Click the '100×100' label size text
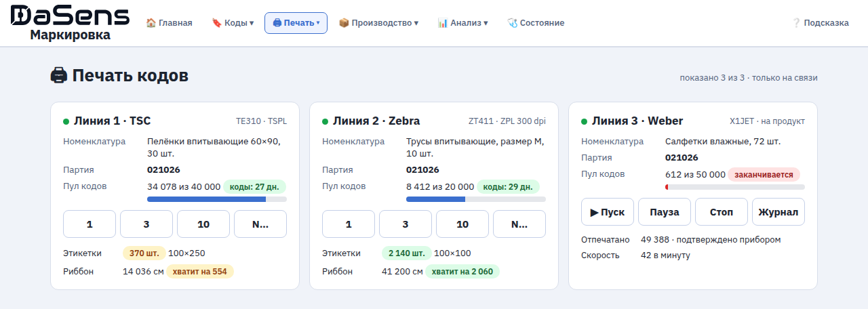 [x=452, y=253]
